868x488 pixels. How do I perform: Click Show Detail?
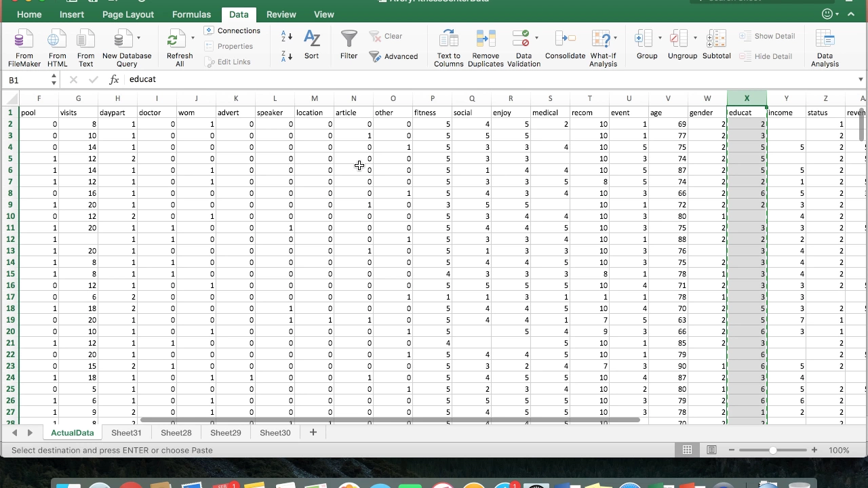(x=767, y=36)
